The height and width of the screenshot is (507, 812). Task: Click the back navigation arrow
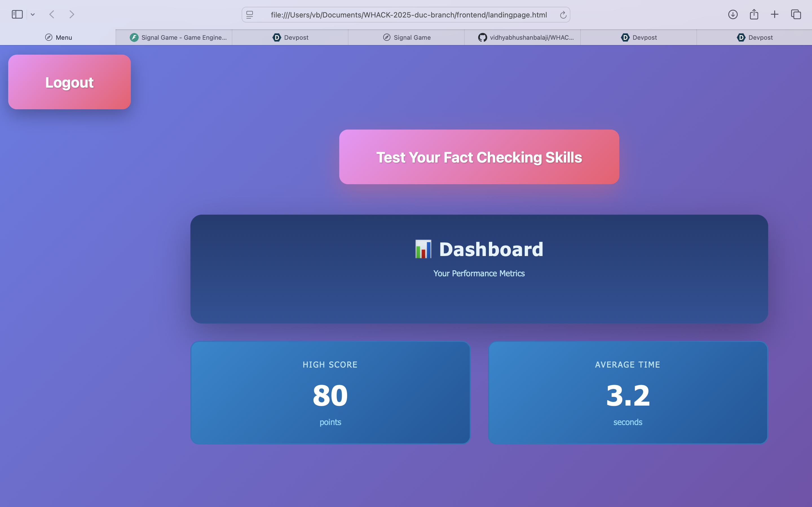(52, 14)
